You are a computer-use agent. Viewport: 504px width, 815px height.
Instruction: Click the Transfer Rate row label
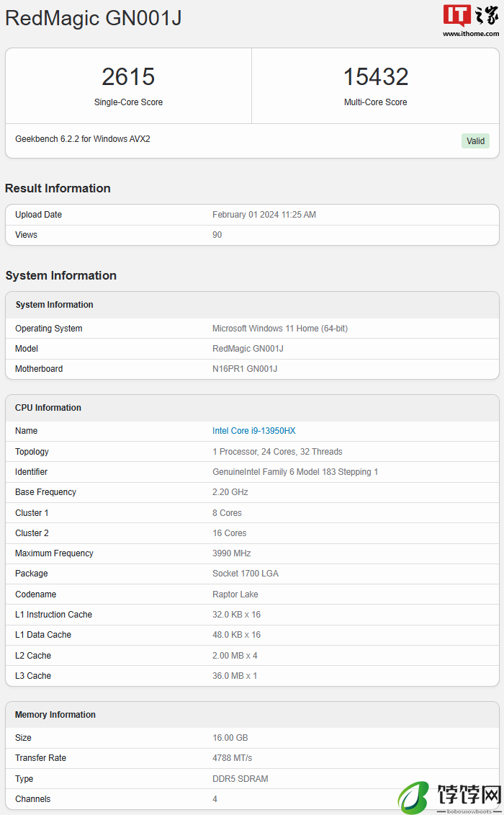[40, 758]
